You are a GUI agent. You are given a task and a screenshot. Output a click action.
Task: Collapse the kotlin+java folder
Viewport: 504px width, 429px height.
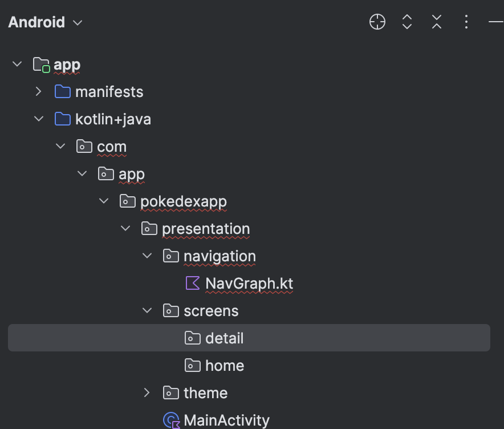(39, 119)
